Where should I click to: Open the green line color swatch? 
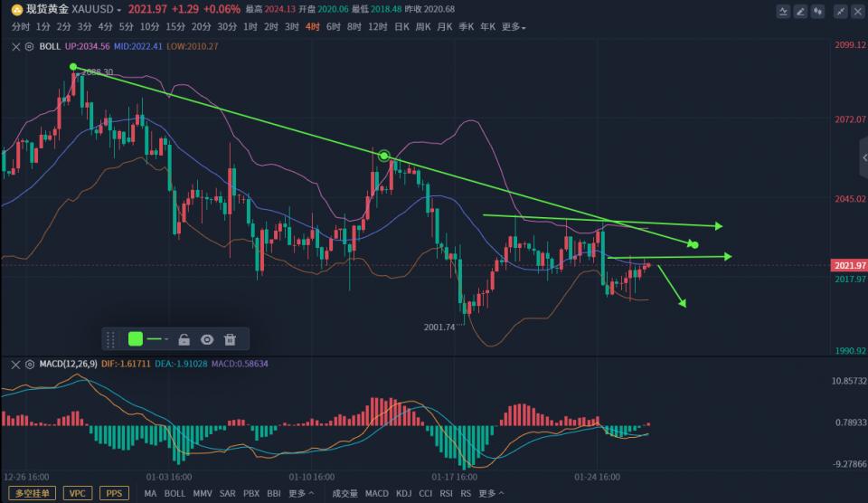[x=136, y=339]
